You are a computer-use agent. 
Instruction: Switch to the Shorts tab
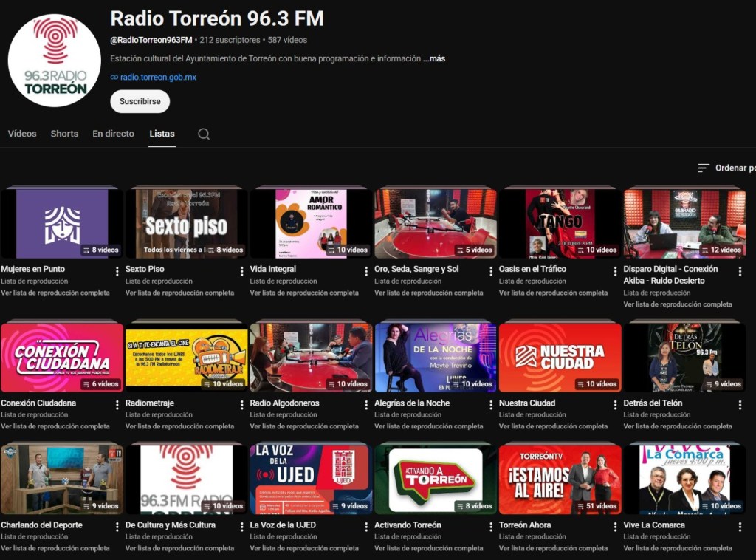[x=64, y=134]
